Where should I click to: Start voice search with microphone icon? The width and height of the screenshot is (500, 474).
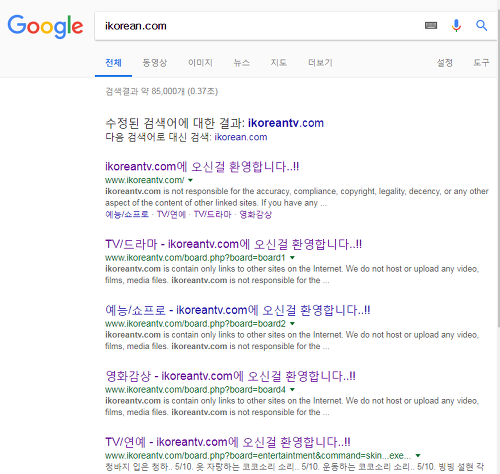[456, 25]
